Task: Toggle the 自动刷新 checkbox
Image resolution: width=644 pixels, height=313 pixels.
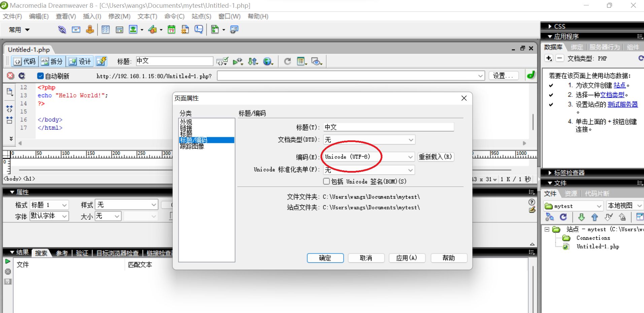Action: [x=40, y=76]
